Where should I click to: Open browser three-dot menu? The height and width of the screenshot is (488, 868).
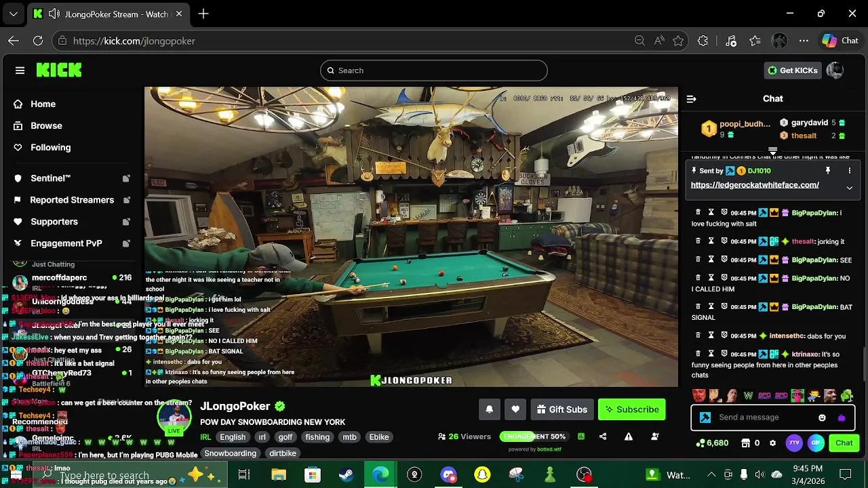coord(804,41)
